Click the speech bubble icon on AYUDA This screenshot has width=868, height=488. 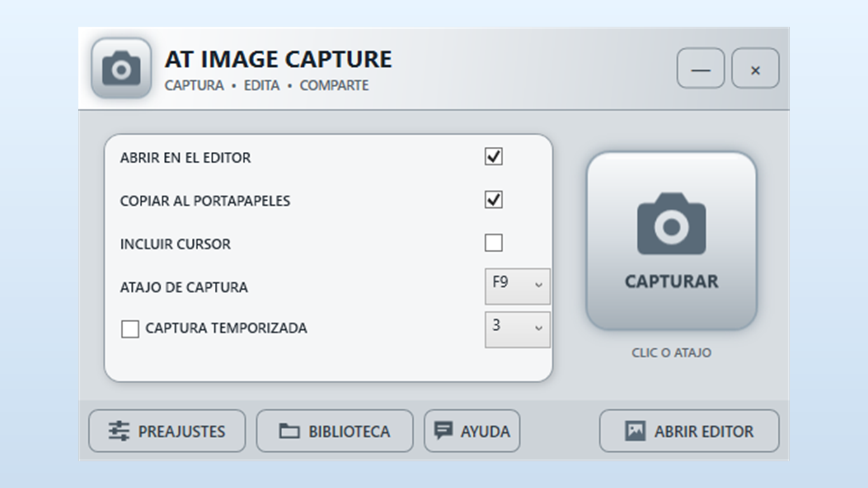click(444, 431)
